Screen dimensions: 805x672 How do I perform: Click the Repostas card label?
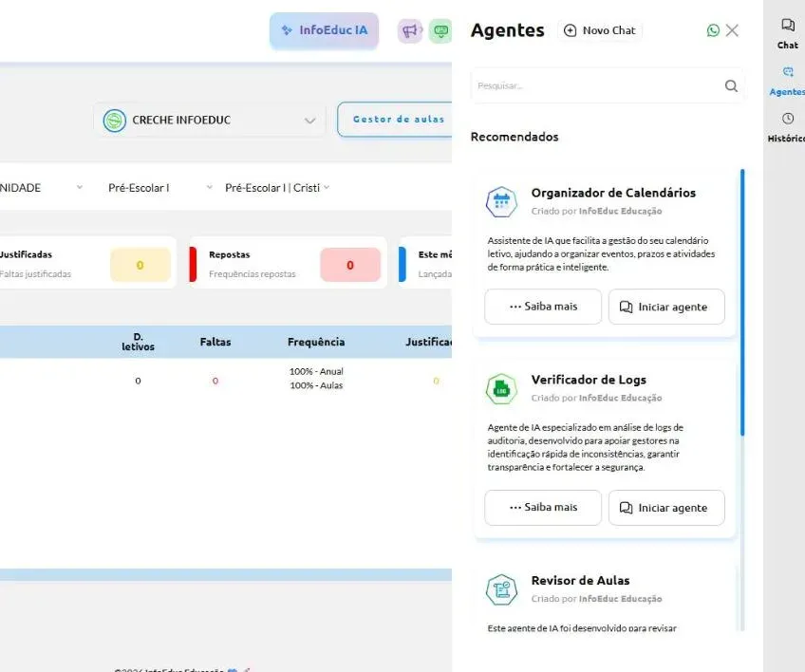[230, 254]
